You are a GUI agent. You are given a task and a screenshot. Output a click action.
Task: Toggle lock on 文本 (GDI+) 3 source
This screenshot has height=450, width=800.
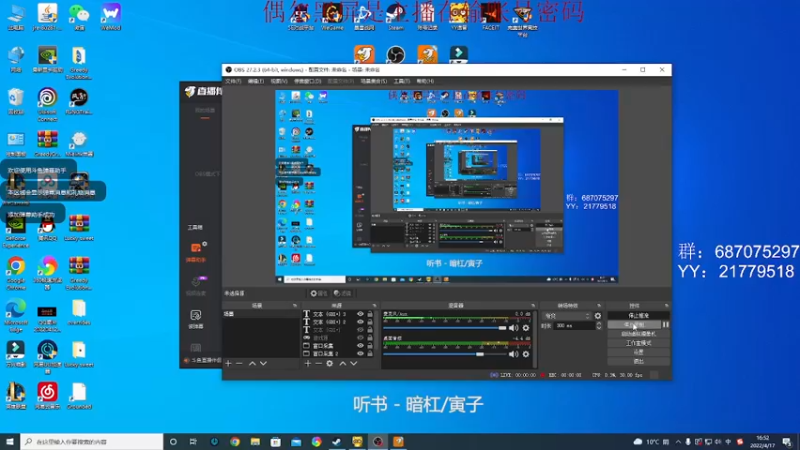coord(370,314)
